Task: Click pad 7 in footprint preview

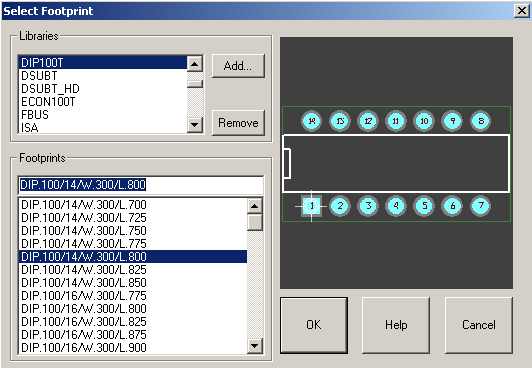Action: (480, 206)
